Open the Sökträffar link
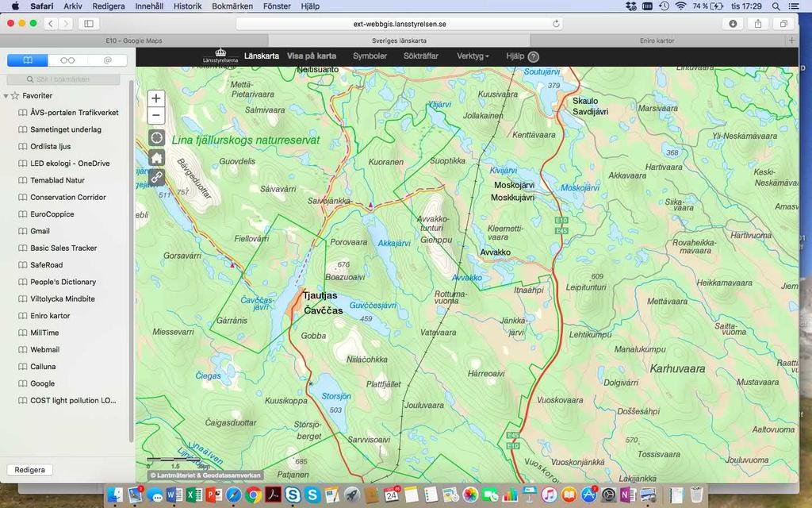This screenshot has width=812, height=508. (x=421, y=56)
